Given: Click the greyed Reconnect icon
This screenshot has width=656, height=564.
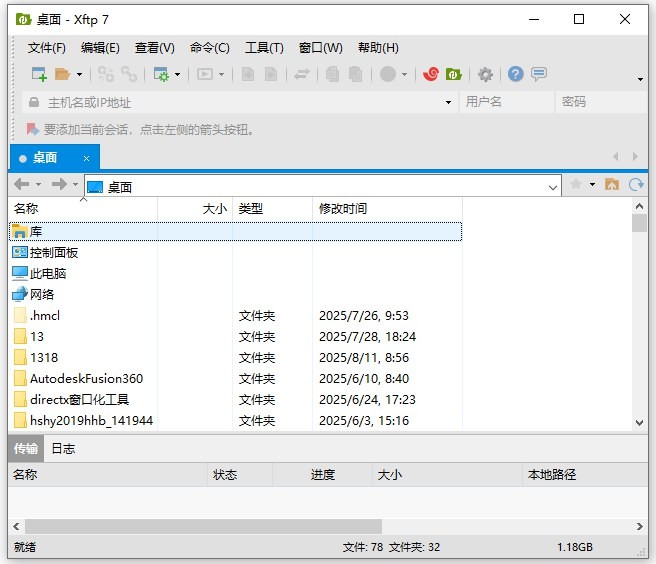Looking at the screenshot, I should point(106,74).
